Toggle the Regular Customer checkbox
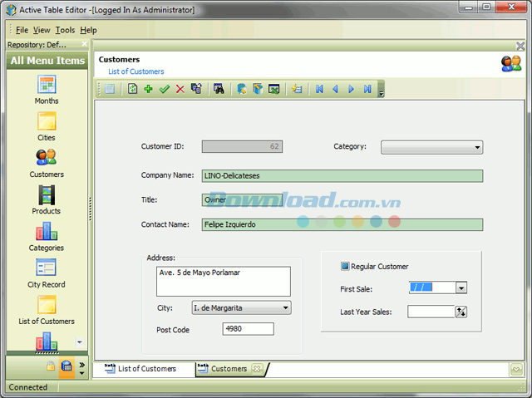This screenshot has height=398, width=532. coord(346,267)
